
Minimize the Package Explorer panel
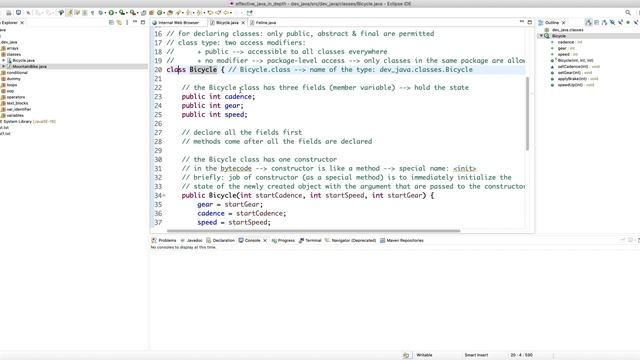(135, 22)
